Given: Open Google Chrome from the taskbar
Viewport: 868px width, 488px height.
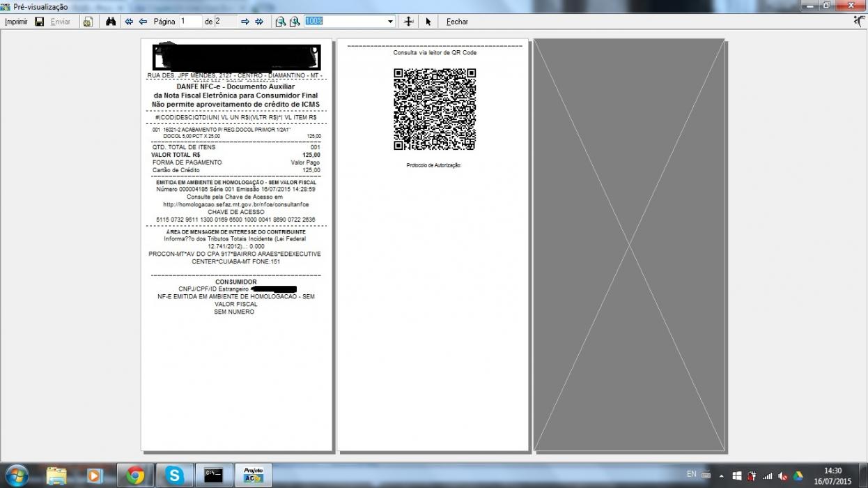Looking at the screenshot, I should [x=135, y=475].
